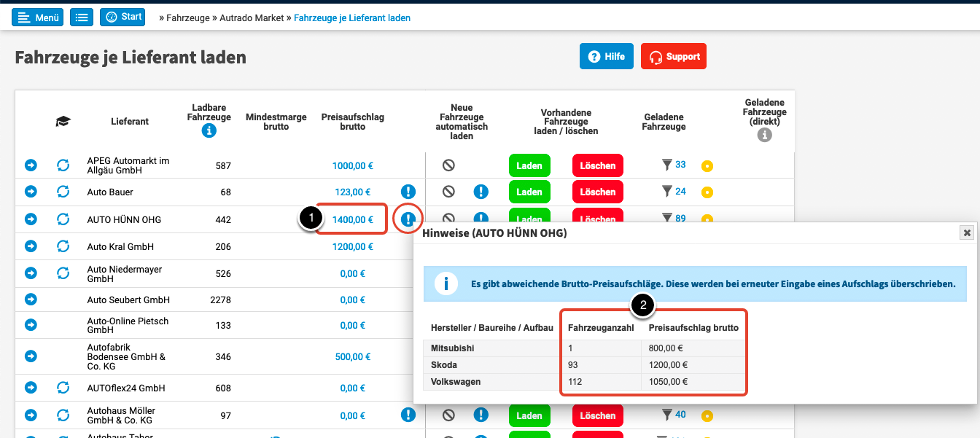Open filter icon for Auto Bauer loaded vehicles
980x438 pixels.
pos(666,192)
